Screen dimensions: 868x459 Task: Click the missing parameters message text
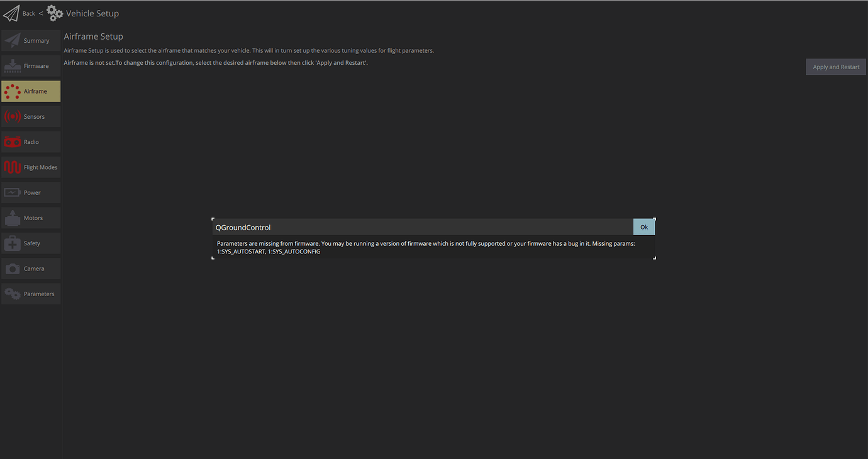pos(426,247)
